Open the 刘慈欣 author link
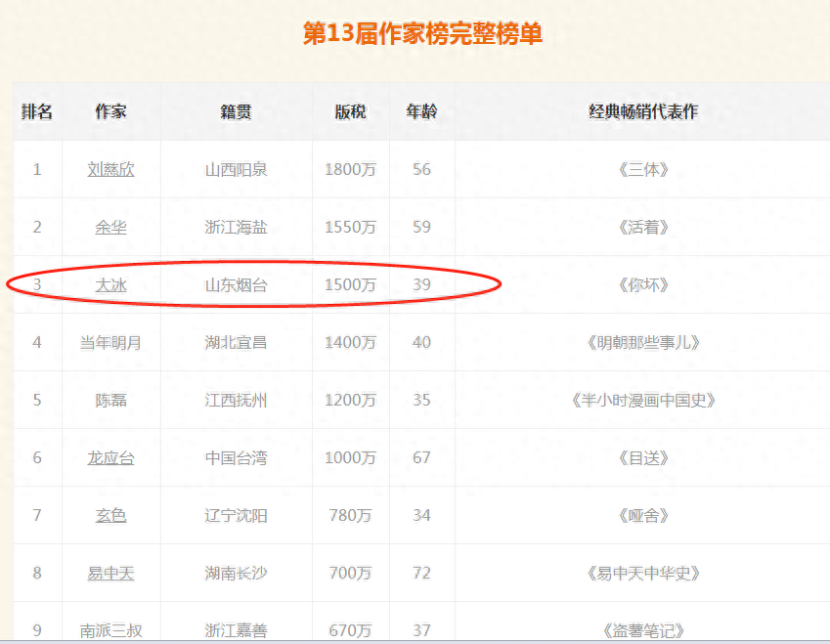The height and width of the screenshot is (644, 830). pos(110,169)
